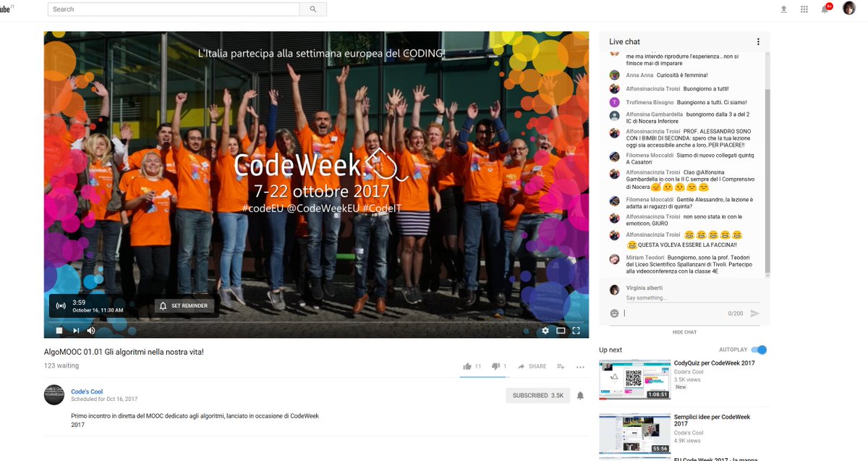Open the YouTube apps grid icon
The width and height of the screenshot is (868, 461).
tap(804, 9)
